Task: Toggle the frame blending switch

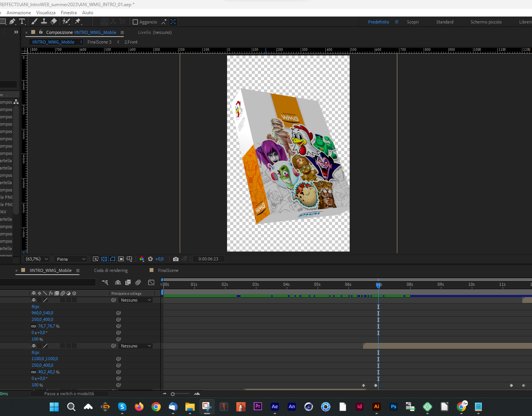Action: 128,282
